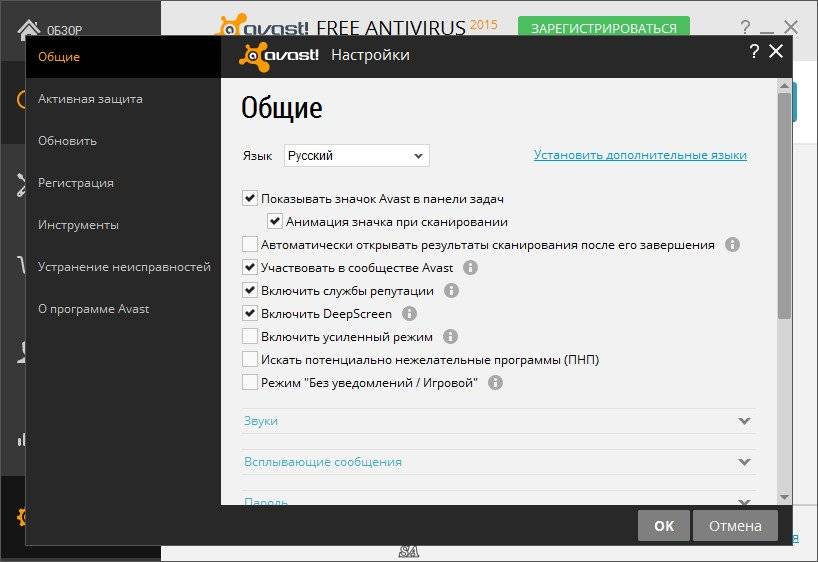Click the ОБЗОР label in main window
818x562 pixels.
tap(64, 30)
